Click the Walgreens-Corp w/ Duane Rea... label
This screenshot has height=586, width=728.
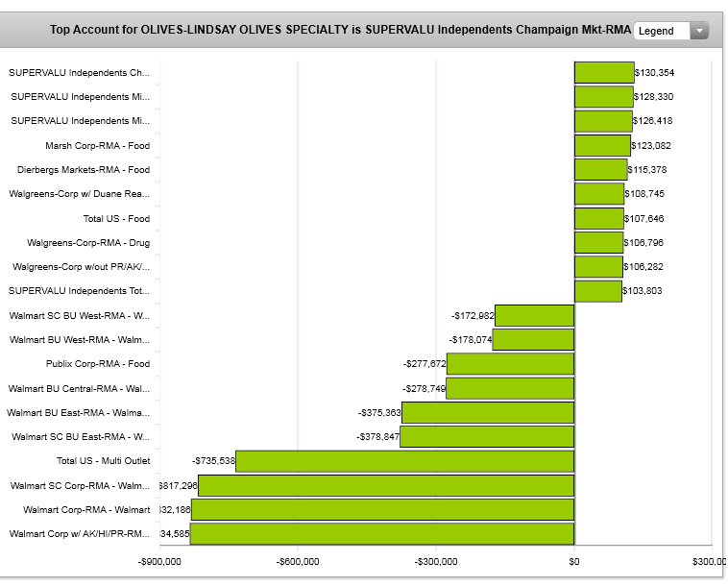point(80,194)
